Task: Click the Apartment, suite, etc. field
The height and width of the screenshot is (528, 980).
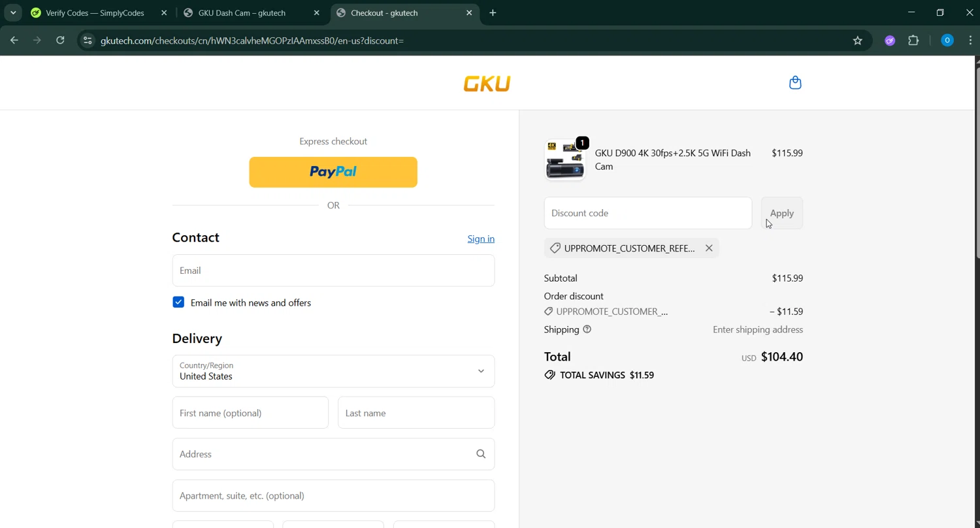Action: [333, 496]
